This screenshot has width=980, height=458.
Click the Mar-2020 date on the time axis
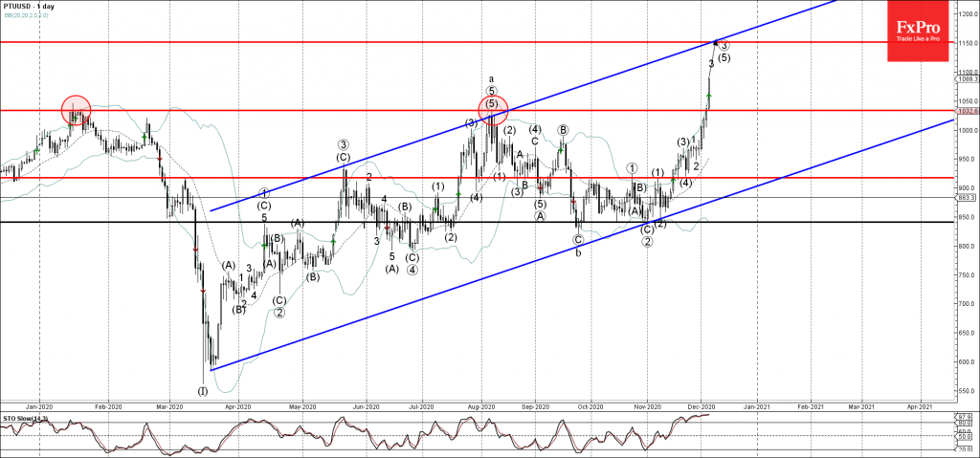click(x=168, y=405)
